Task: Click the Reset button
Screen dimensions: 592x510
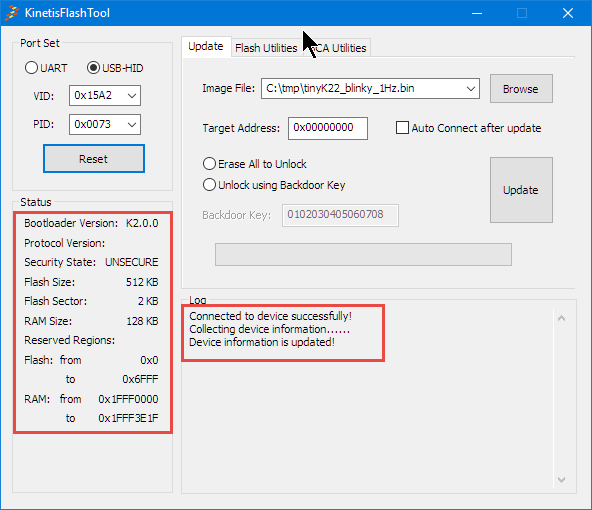Action: point(94,159)
